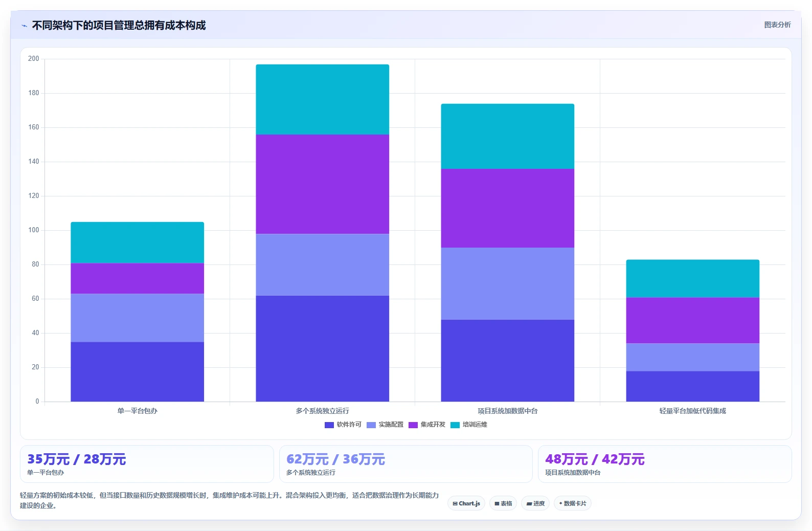Viewport: 812px width, 531px height.
Task: Click the 集成开发 legend label
Action: 433,425
